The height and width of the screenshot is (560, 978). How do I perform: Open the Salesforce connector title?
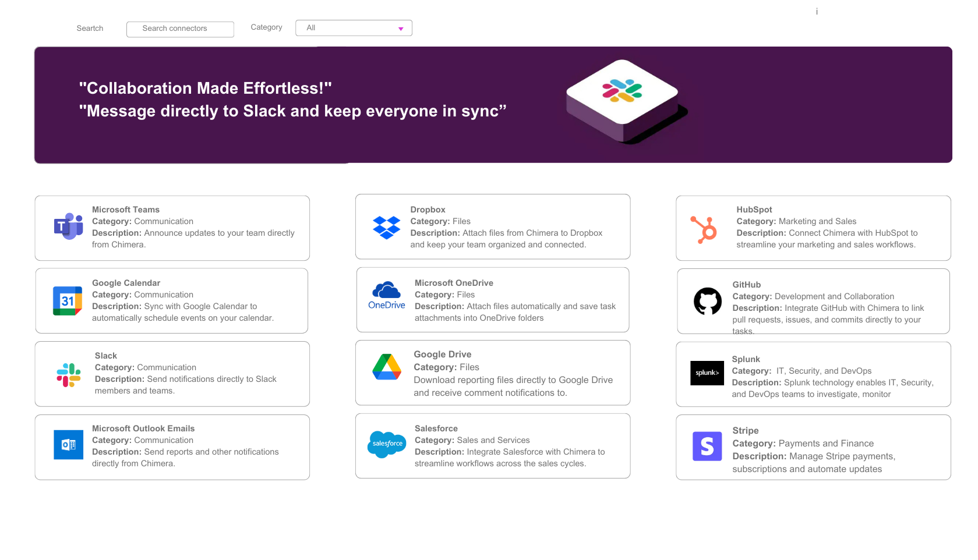point(436,428)
